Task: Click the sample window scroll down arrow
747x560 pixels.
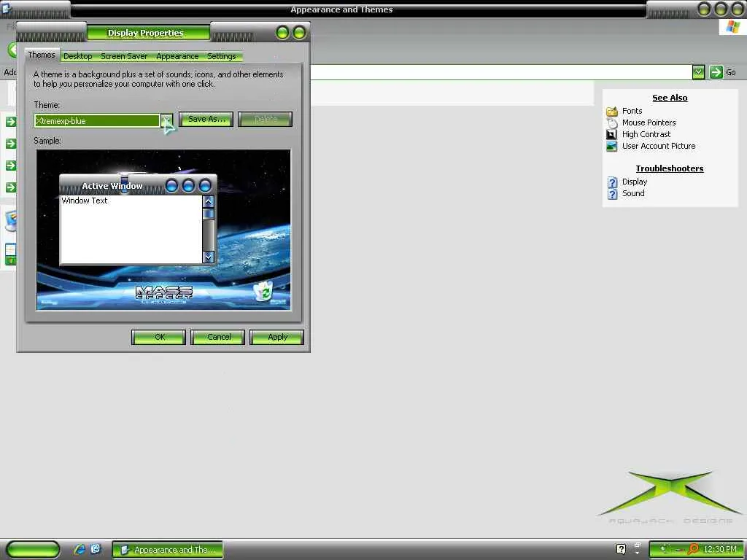Action: tap(208, 257)
